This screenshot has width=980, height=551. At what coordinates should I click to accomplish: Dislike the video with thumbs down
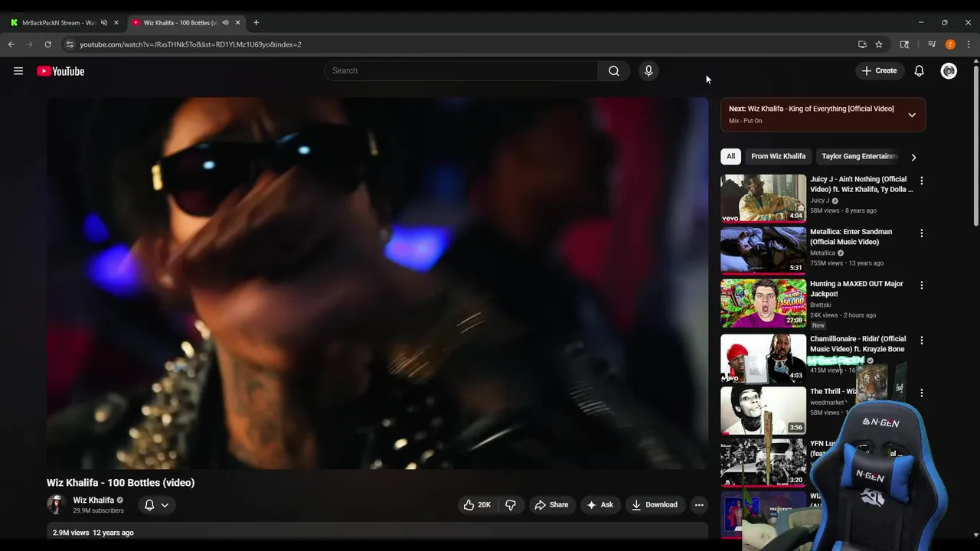tap(511, 505)
